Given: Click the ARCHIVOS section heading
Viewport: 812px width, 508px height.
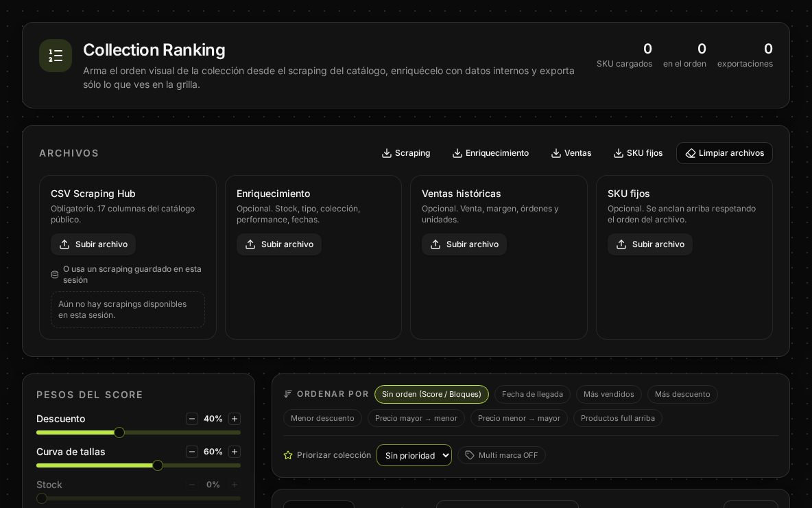Looking at the screenshot, I should 69,154.
